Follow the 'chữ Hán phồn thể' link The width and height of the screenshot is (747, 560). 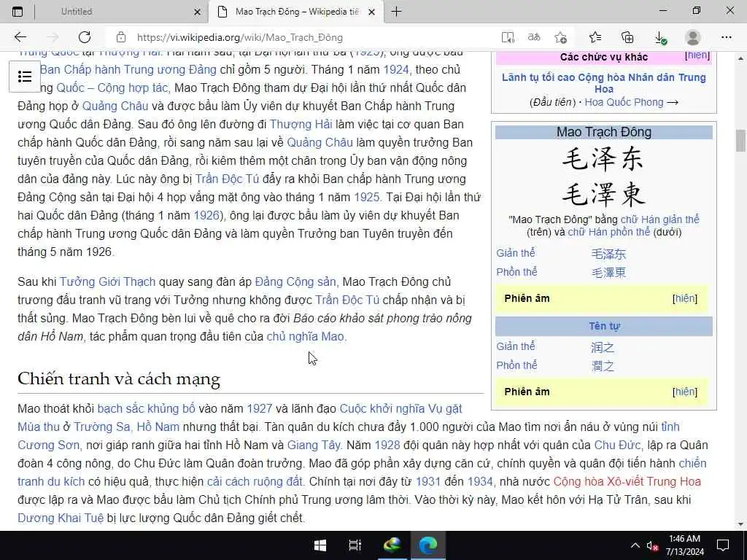pos(609,233)
